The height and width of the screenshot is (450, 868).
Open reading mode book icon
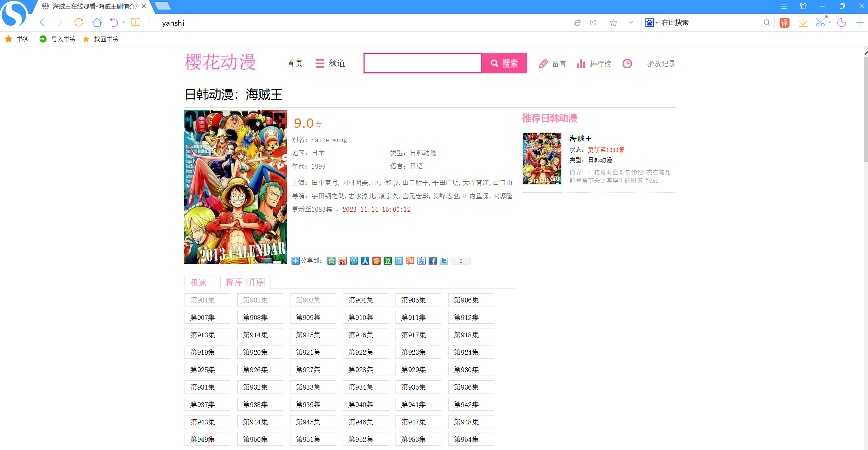(x=136, y=23)
